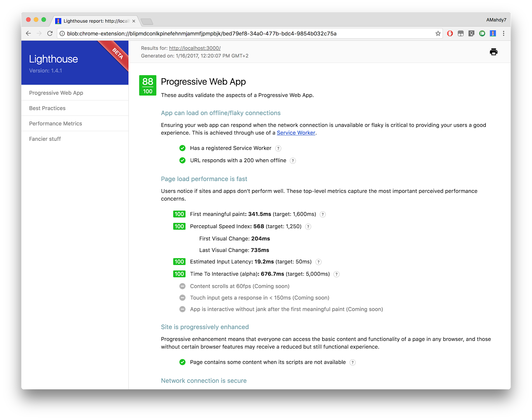
Task: Click heading Network connection is secure
Action: (204, 381)
